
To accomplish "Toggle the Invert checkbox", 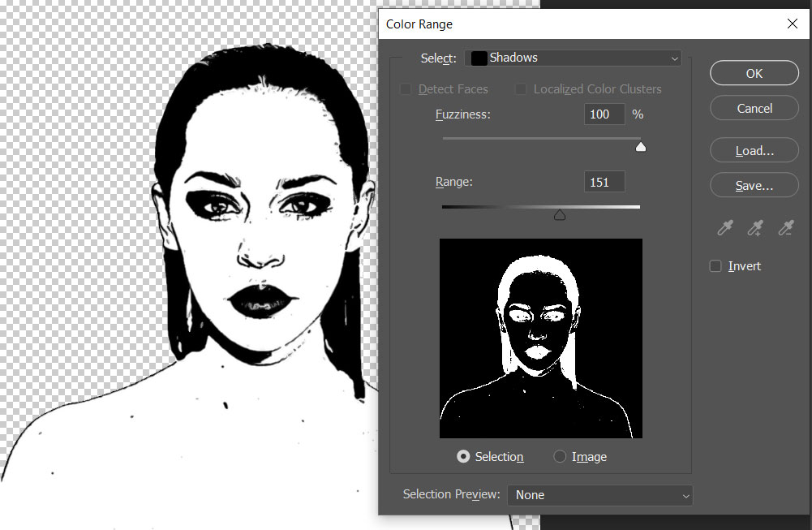I will (715, 265).
